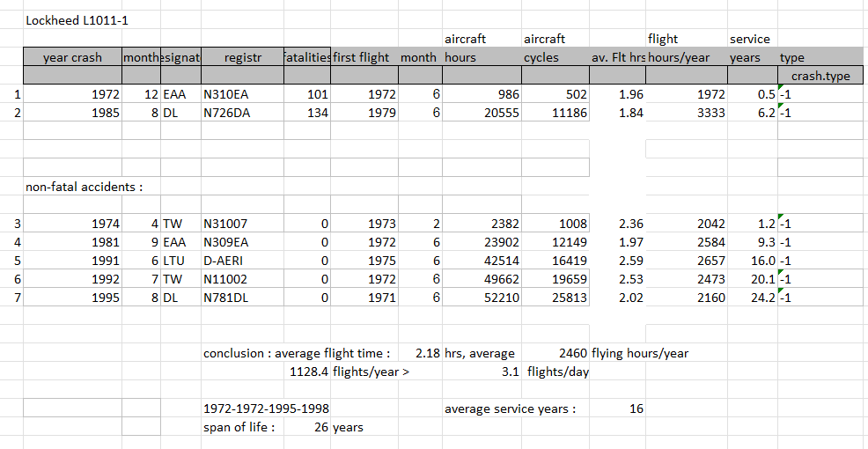The width and height of the screenshot is (868, 449).
Task: Click aircraft hours value 2382
Action: click(482, 224)
